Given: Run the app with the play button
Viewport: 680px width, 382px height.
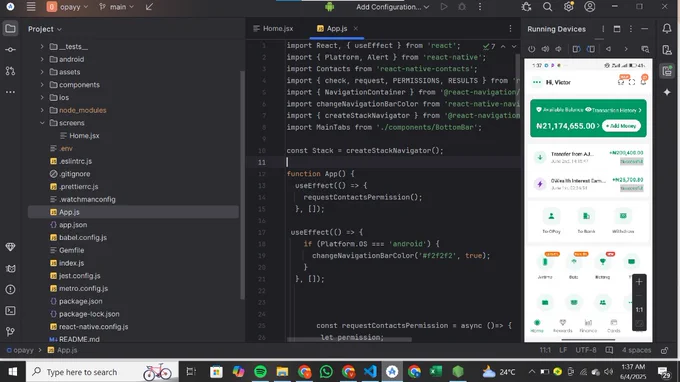Looking at the screenshot, I should (x=444, y=7).
